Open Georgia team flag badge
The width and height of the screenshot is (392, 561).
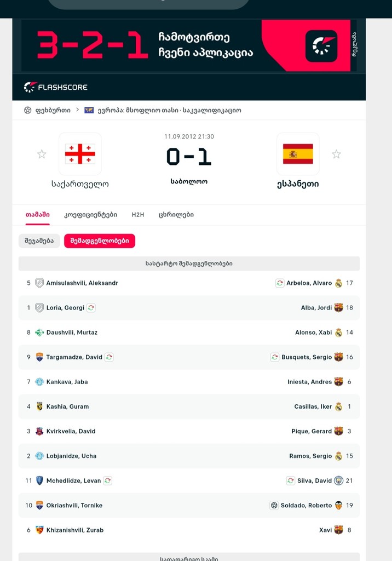80,154
